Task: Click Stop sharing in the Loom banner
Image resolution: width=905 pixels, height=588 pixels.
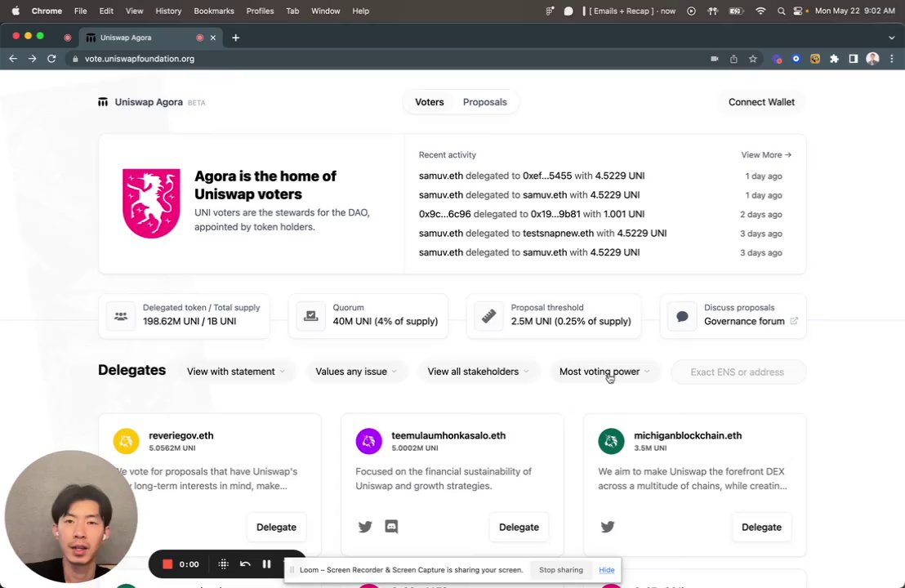Action: 561,570
